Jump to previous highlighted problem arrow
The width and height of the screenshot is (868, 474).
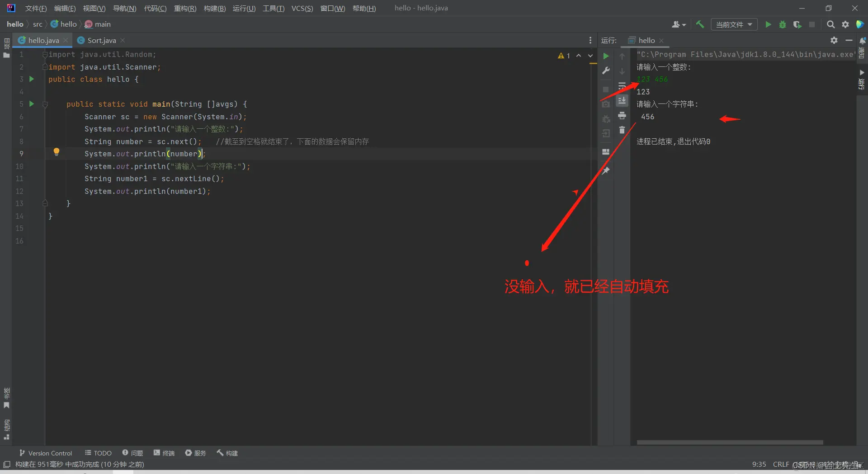click(x=579, y=56)
